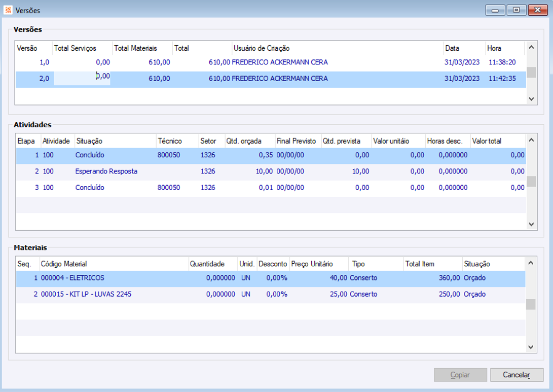Click the Versões app icon in title bar
Screen dimensions: 553x392
[x=8, y=10]
